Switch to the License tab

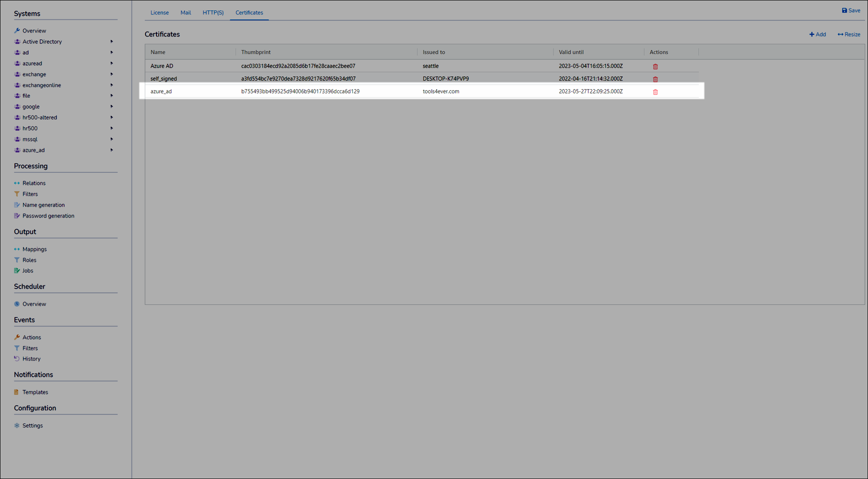coord(160,13)
